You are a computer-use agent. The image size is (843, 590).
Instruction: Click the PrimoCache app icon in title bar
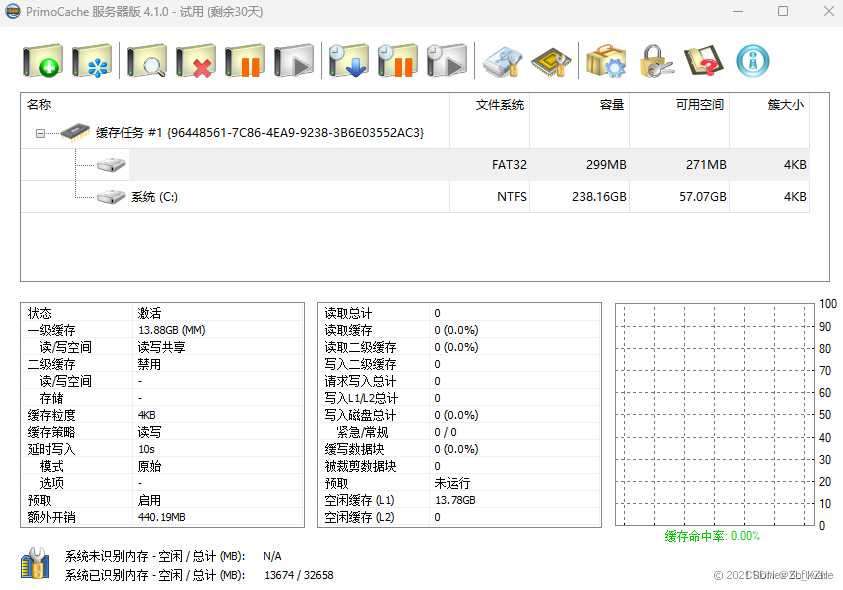[13, 11]
